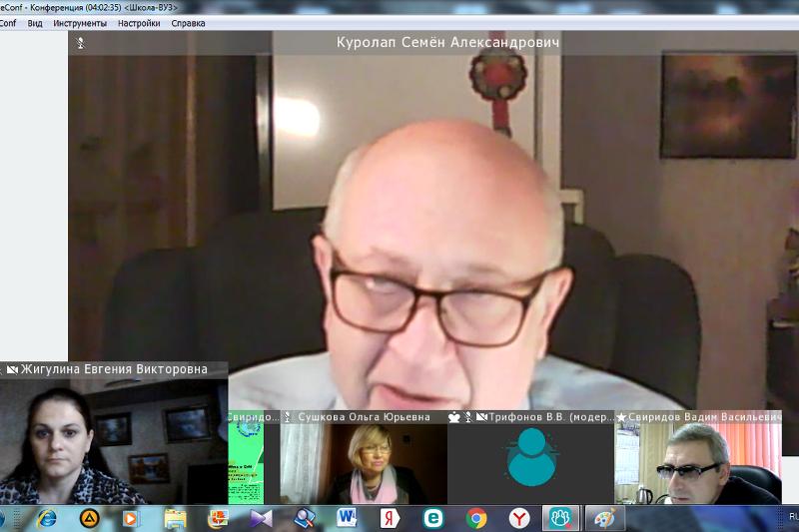
Task: Open Internet Explorer from the taskbar
Action: pyautogui.click(x=46, y=518)
